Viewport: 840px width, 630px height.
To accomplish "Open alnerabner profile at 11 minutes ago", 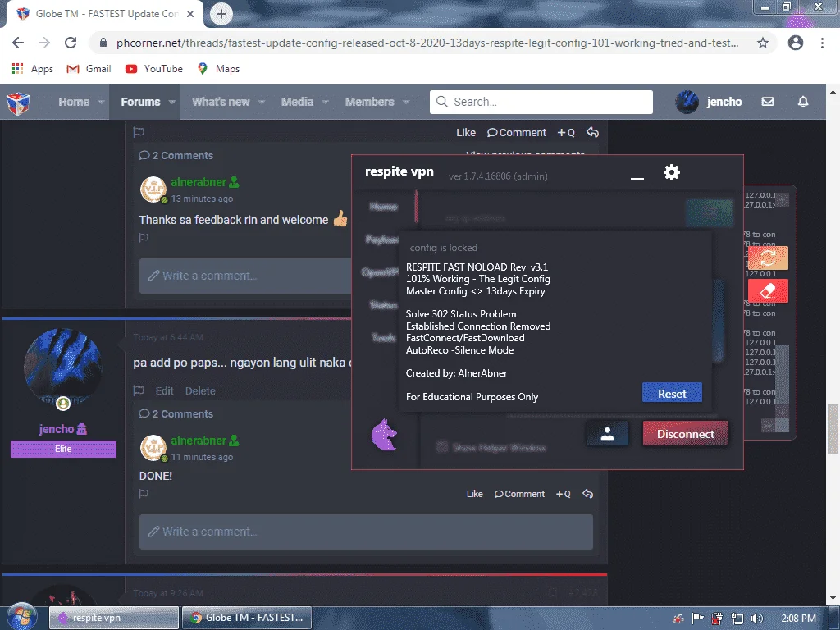I will tap(199, 441).
